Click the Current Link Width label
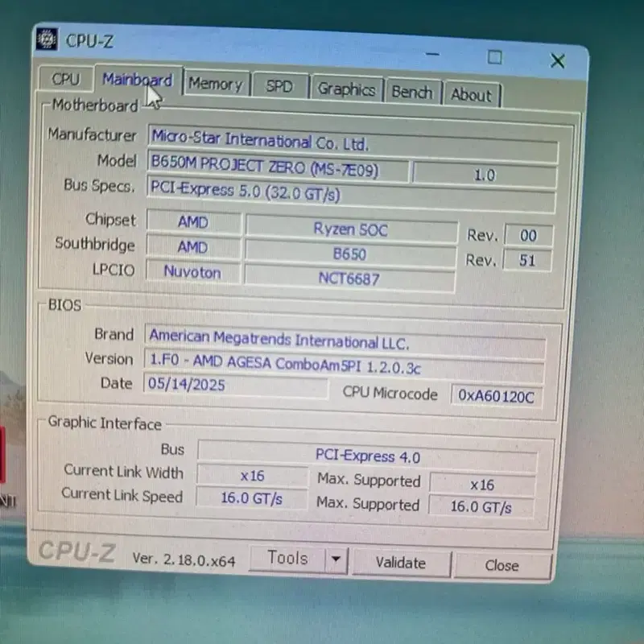 coord(124,472)
